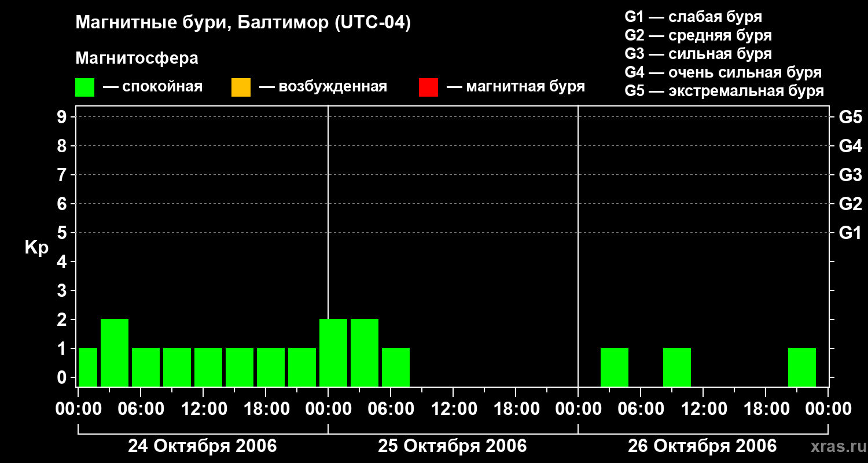
Task: Click the 'Kp' axis label
Action: tap(36, 248)
